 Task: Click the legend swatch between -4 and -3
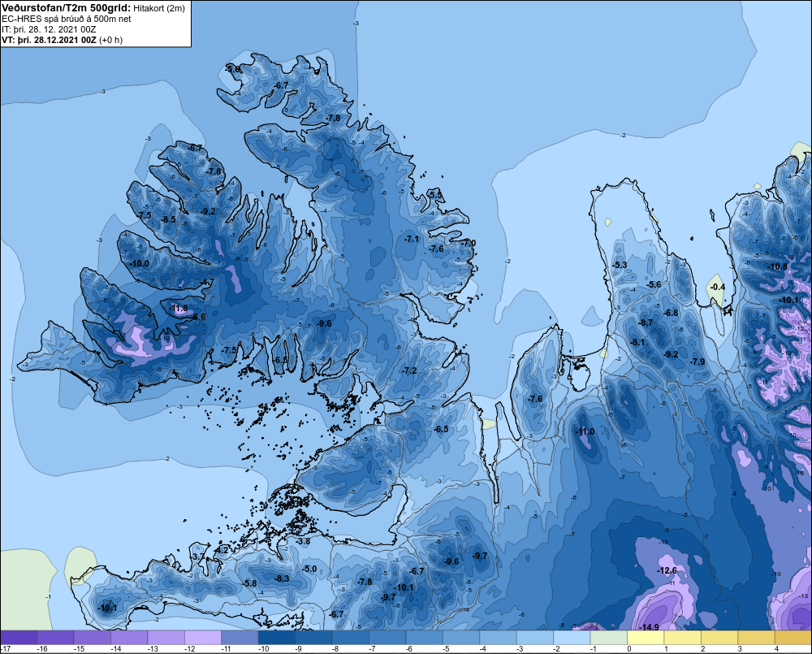point(499,638)
